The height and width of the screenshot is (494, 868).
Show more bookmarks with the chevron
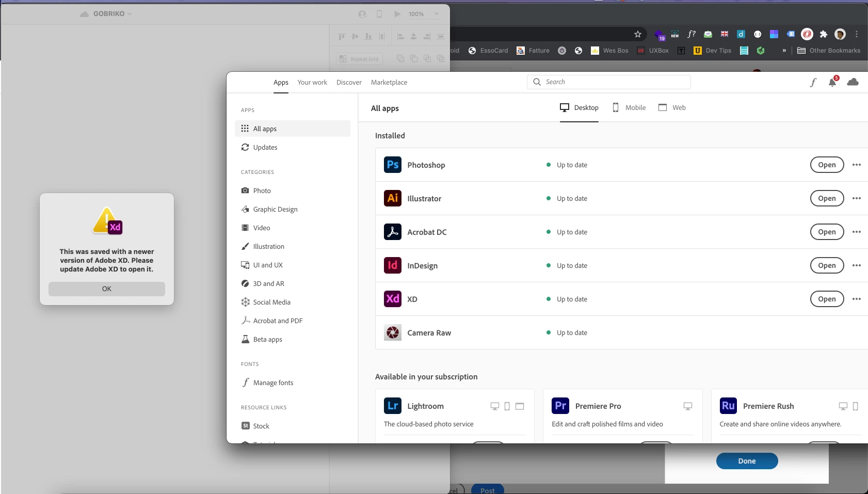[784, 51]
